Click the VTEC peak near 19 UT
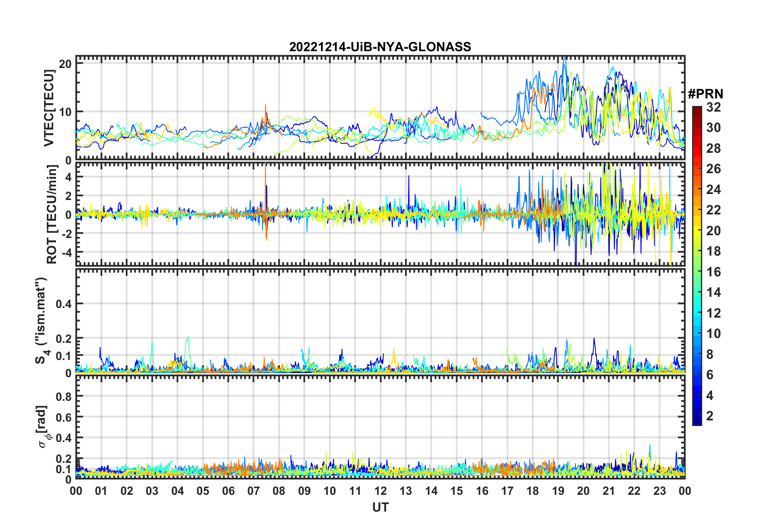Viewport: 761px width, 532px height. point(565,64)
